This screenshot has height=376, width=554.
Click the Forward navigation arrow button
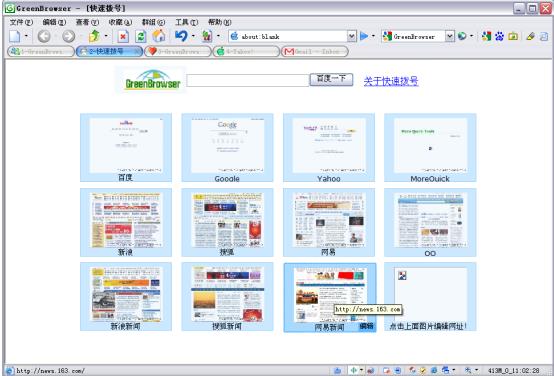tap(69, 36)
